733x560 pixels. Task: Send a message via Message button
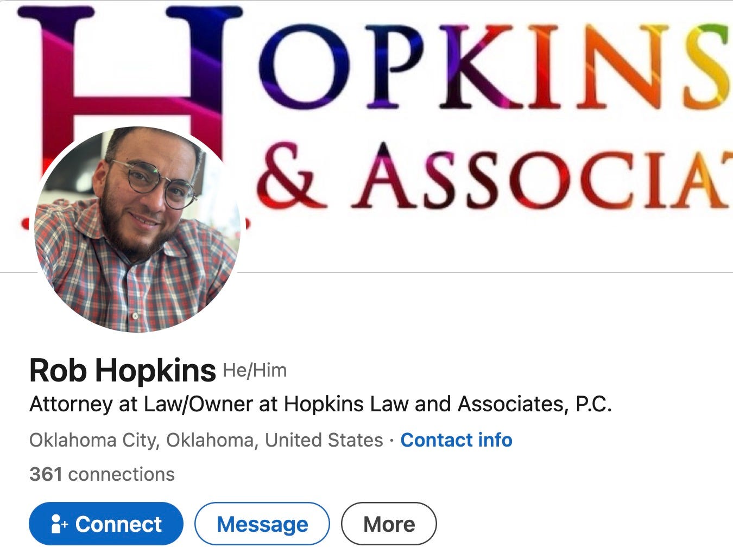[x=262, y=524]
